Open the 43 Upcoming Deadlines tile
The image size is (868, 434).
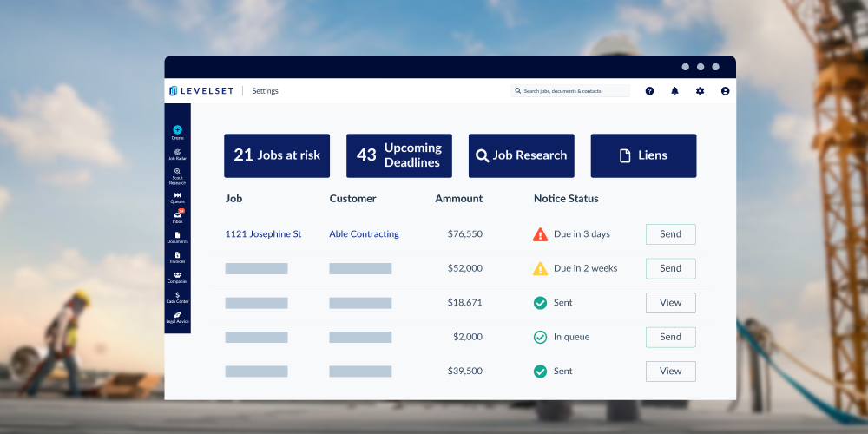click(399, 155)
